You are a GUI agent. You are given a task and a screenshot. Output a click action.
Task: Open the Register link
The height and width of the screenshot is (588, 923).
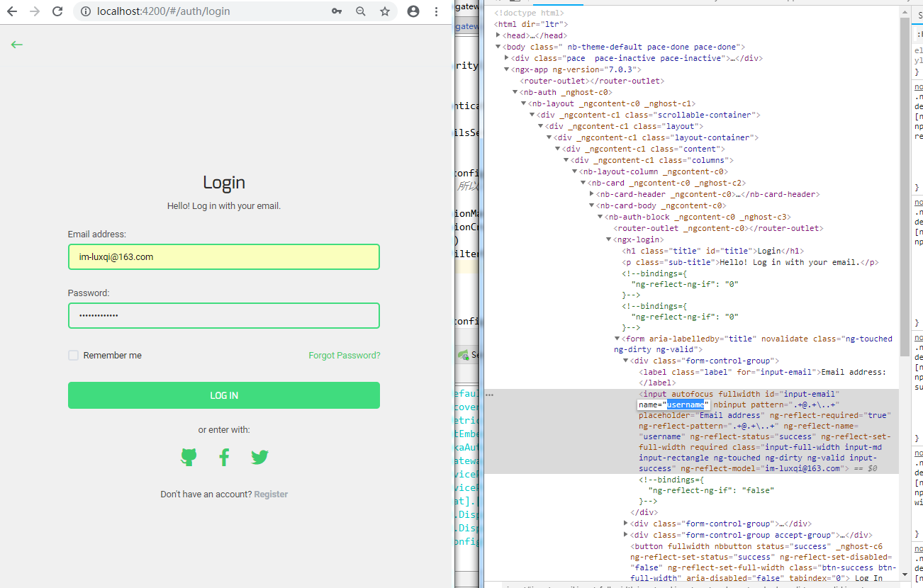pos(271,494)
